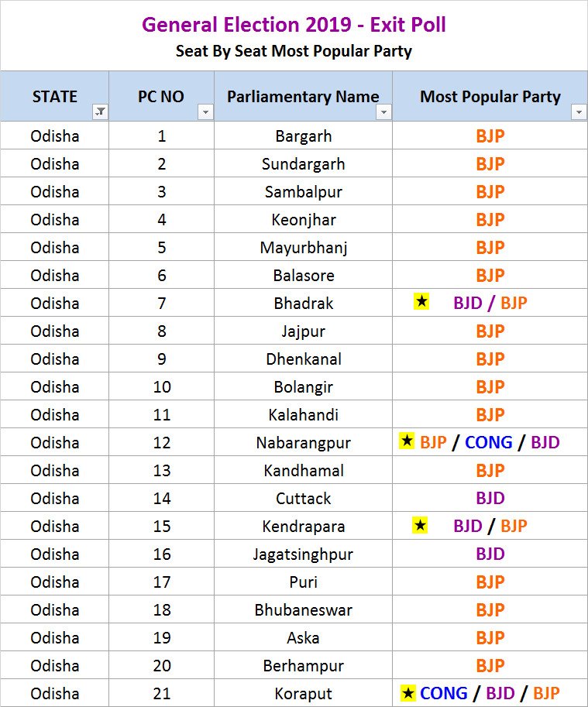Expand the PC NO filter dropdown
588x707 pixels.
[205, 112]
